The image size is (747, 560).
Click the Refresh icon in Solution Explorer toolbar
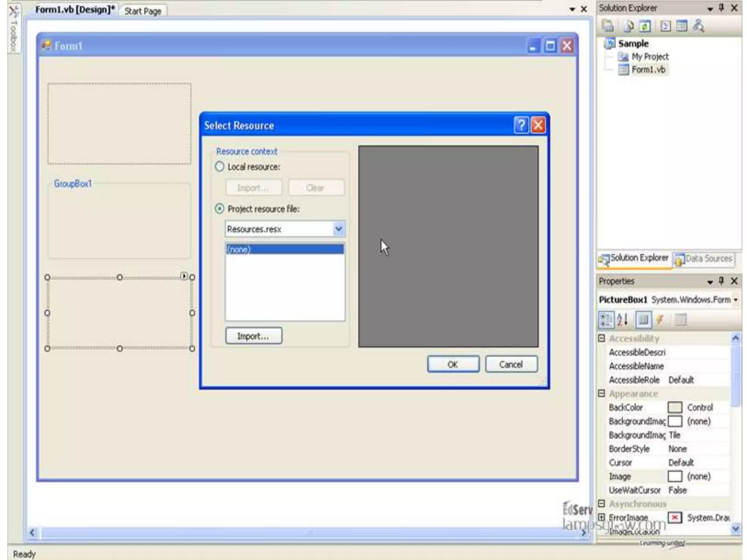645,26
